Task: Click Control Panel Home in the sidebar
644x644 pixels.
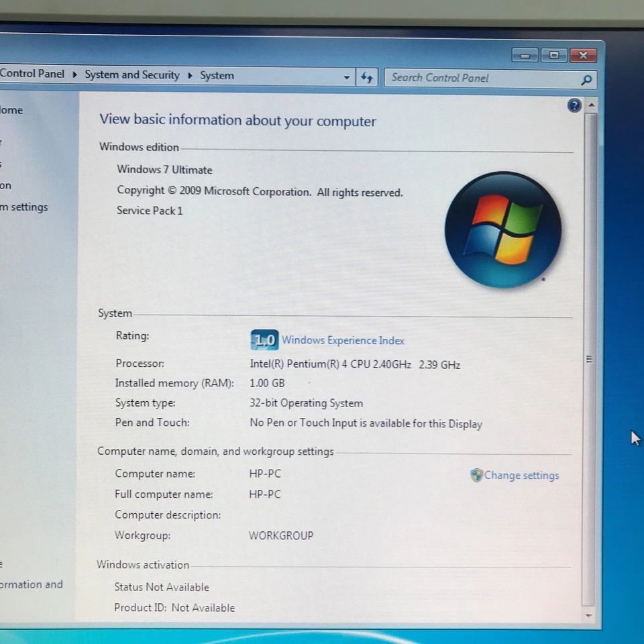Action: coord(10,110)
